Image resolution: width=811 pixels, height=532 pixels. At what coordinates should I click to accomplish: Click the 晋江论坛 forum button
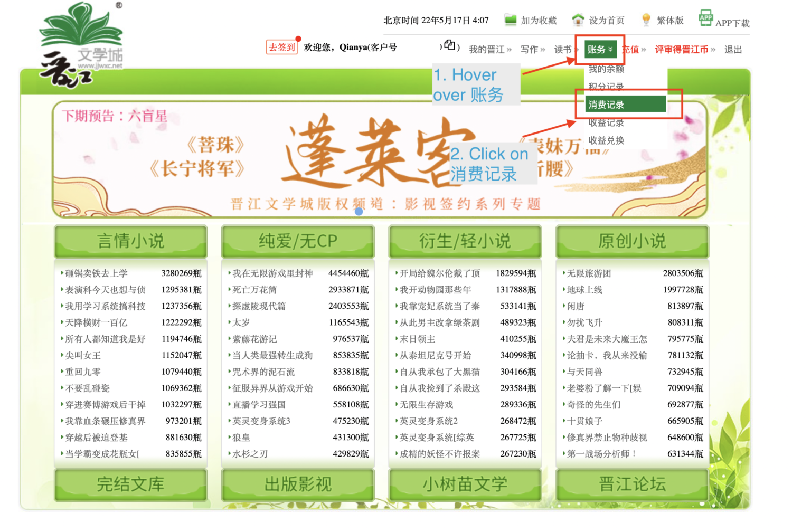point(632,484)
